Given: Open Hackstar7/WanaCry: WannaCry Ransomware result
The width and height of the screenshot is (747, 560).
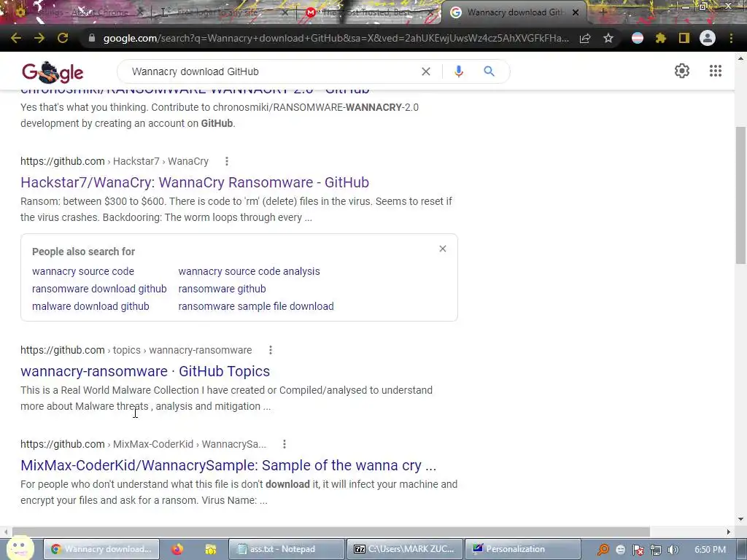Looking at the screenshot, I should (194, 182).
